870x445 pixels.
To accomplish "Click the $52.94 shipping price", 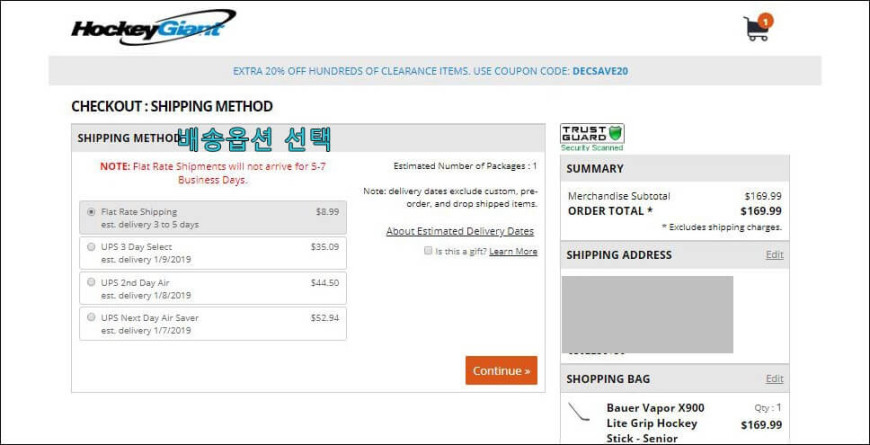I will [325, 317].
